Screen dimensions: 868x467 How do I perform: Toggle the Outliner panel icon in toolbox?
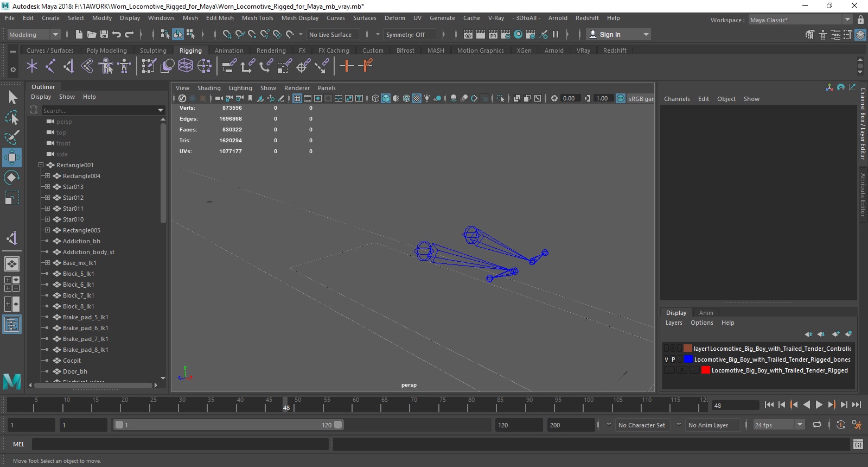(12, 324)
